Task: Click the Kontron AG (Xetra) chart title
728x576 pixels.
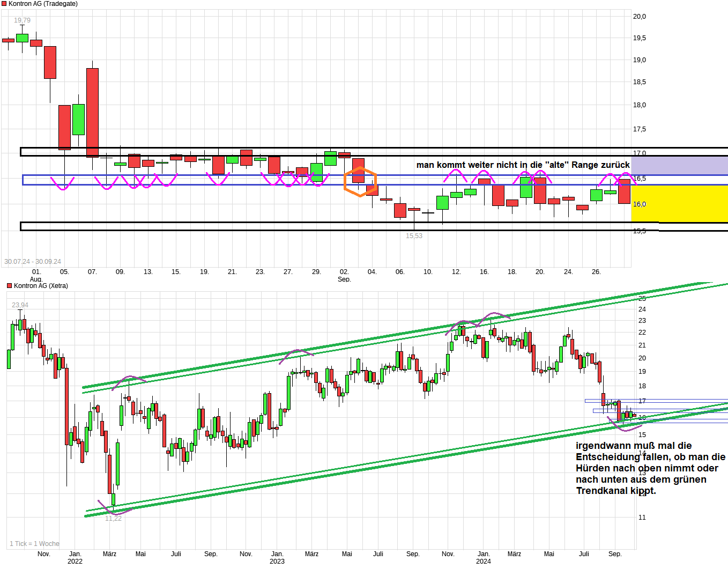Action: [41, 286]
